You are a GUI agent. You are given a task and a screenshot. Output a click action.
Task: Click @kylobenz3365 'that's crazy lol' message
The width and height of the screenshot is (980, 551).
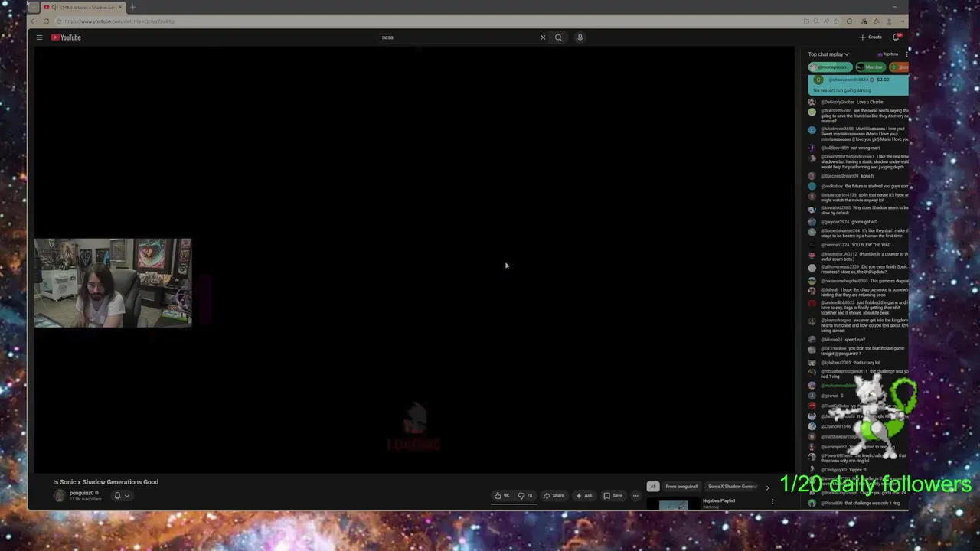coord(850,363)
